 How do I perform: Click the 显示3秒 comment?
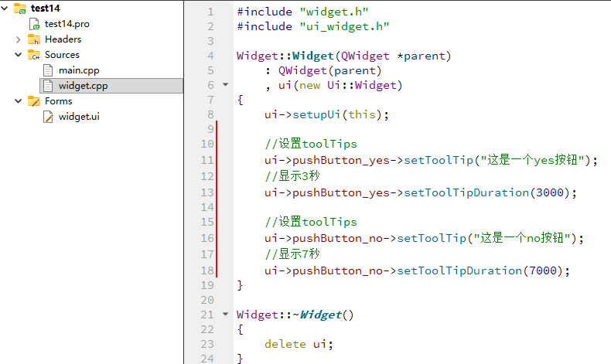[x=292, y=176]
